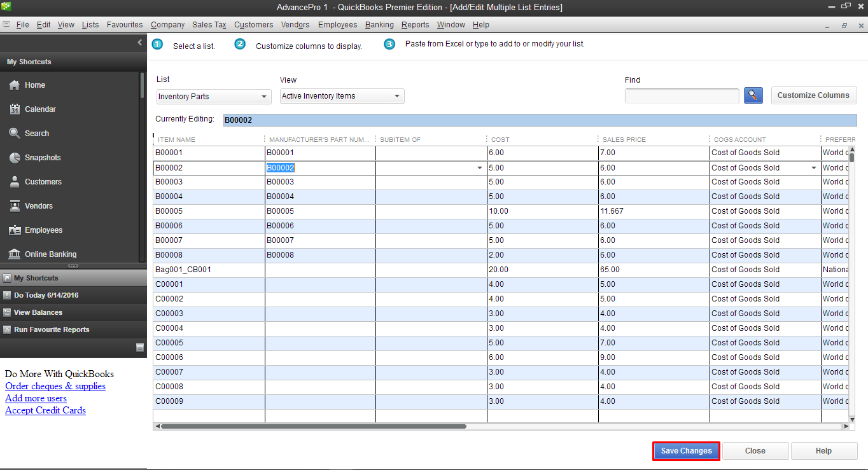Collapse the left shortcuts sidebar arrow
This screenshot has width=868, height=470.
coord(140,43)
